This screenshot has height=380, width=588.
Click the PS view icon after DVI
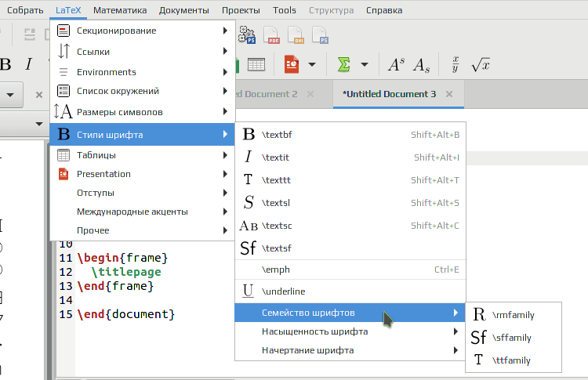pyautogui.click(x=320, y=35)
